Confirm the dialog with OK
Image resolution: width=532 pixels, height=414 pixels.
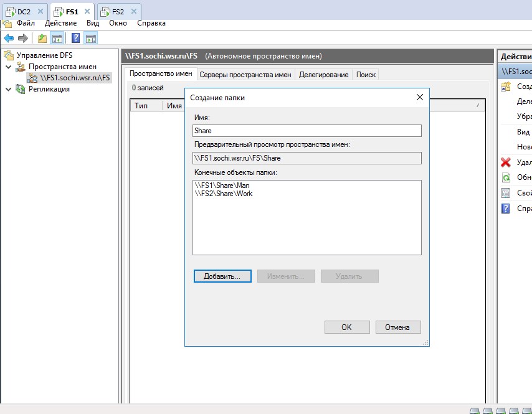point(347,327)
